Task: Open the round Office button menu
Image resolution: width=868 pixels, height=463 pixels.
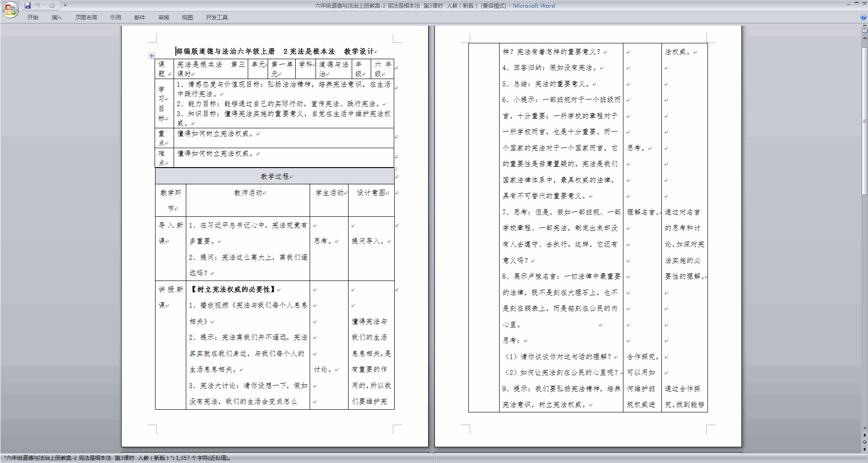Action: pyautogui.click(x=10, y=9)
